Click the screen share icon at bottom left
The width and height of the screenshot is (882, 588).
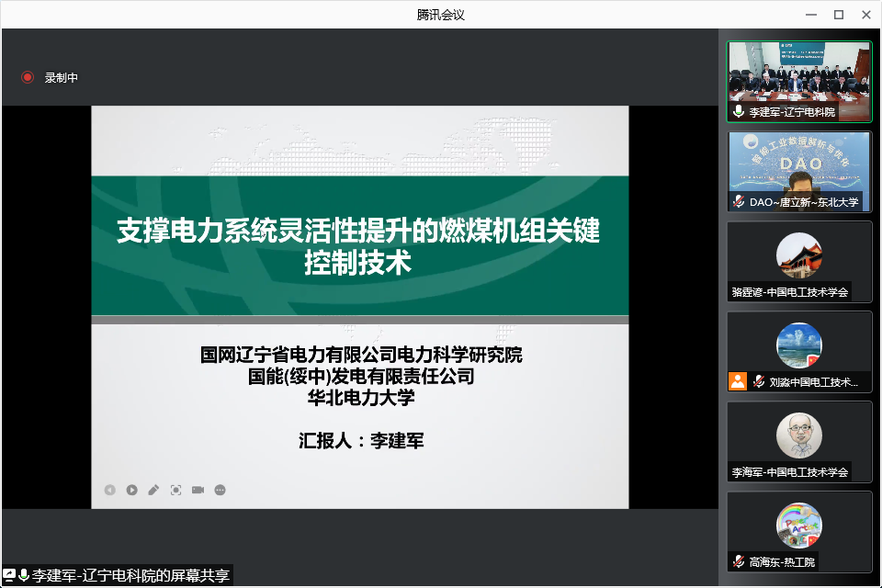[x=9, y=576]
